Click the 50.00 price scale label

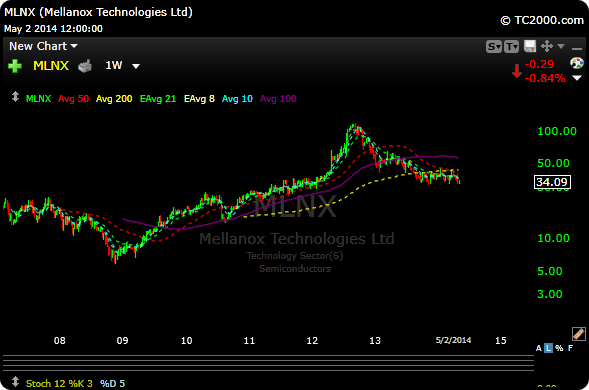(x=553, y=163)
